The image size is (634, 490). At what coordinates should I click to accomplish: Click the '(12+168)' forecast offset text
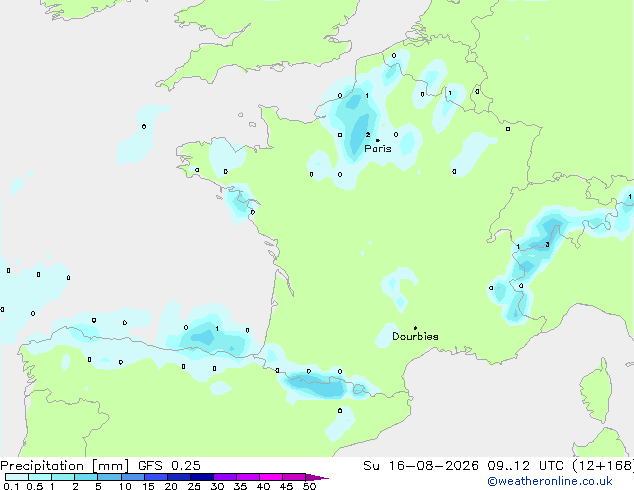(603, 466)
